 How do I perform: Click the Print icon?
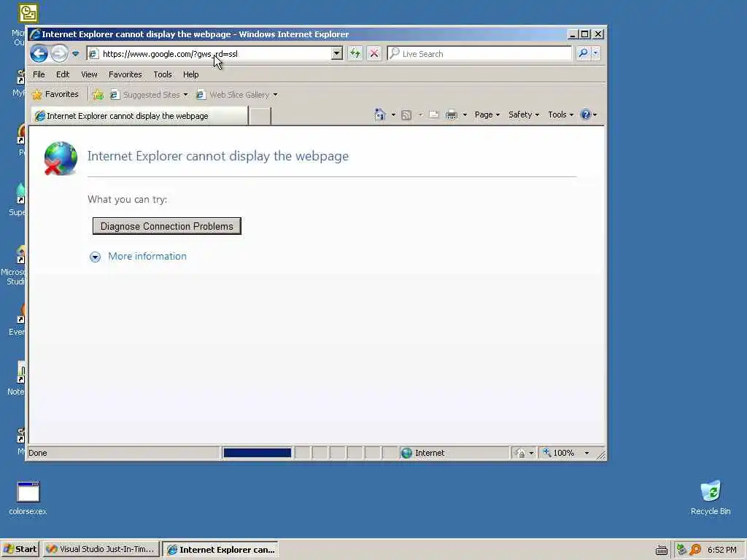451,114
